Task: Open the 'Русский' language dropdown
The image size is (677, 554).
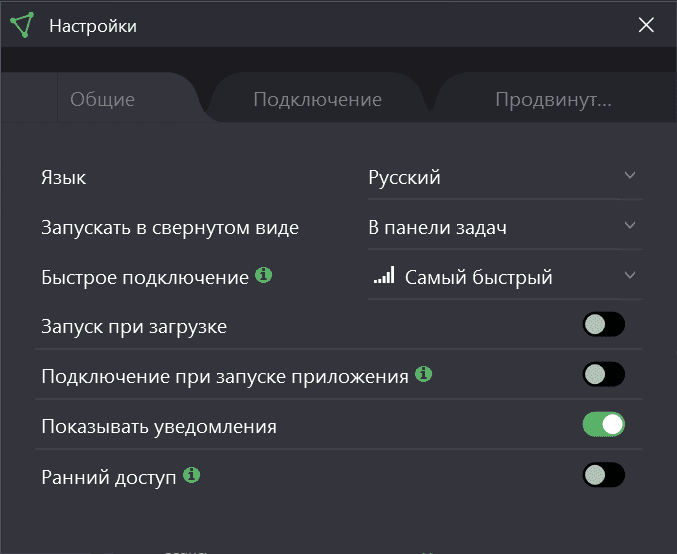Action: tap(503, 178)
